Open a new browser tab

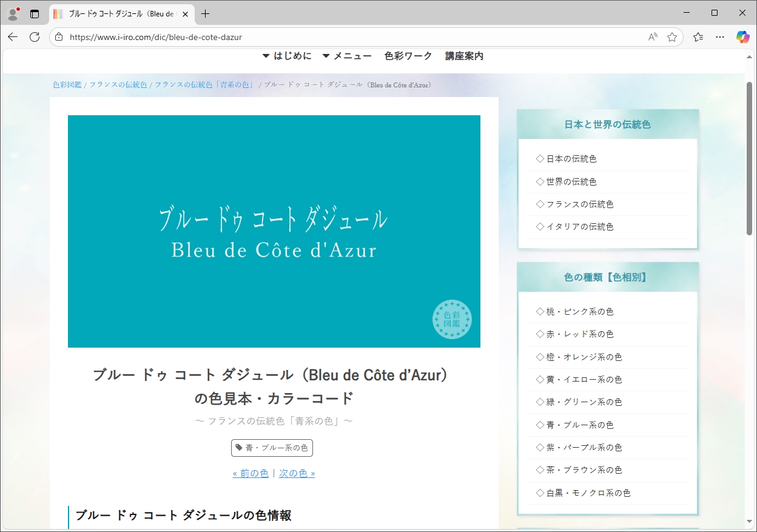206,13
